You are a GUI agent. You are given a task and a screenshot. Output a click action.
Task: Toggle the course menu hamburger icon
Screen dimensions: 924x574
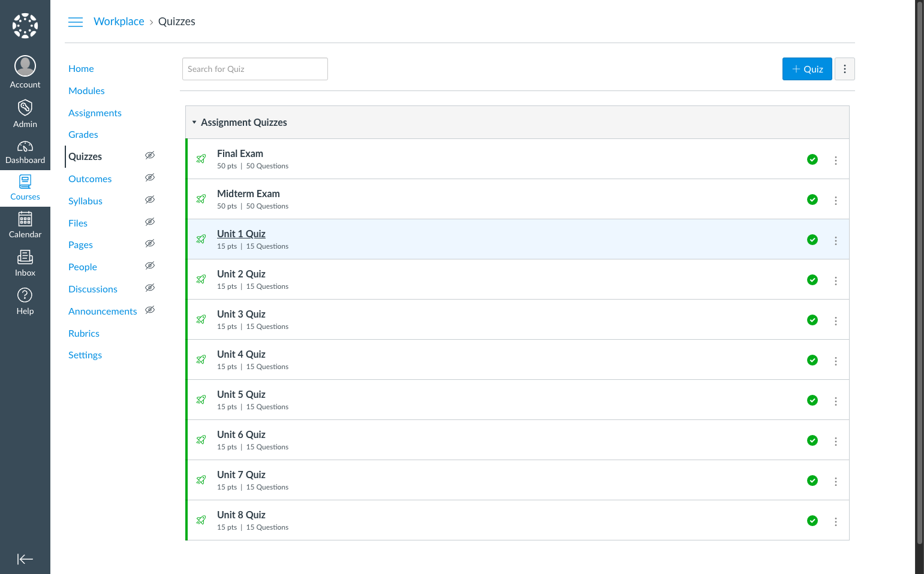(x=76, y=22)
